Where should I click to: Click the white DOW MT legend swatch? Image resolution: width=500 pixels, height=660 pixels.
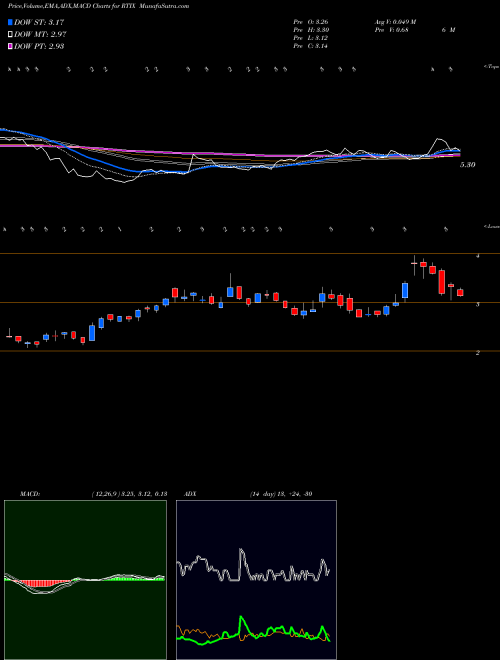[x=11, y=34]
